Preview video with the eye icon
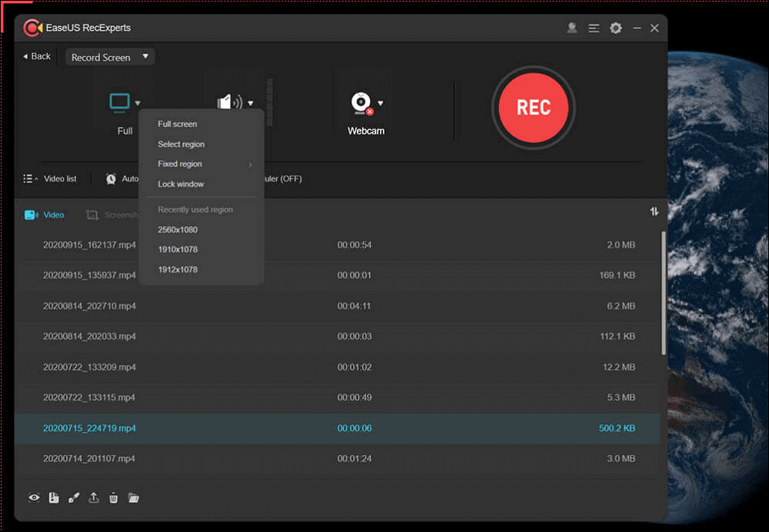 34,497
